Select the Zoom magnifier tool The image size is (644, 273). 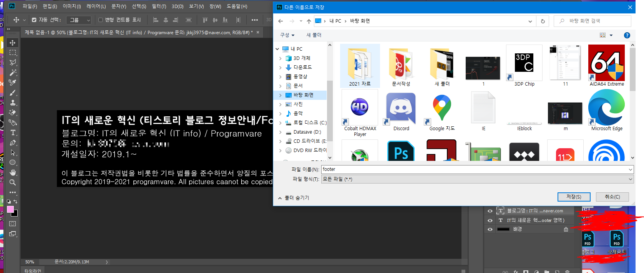point(13,182)
